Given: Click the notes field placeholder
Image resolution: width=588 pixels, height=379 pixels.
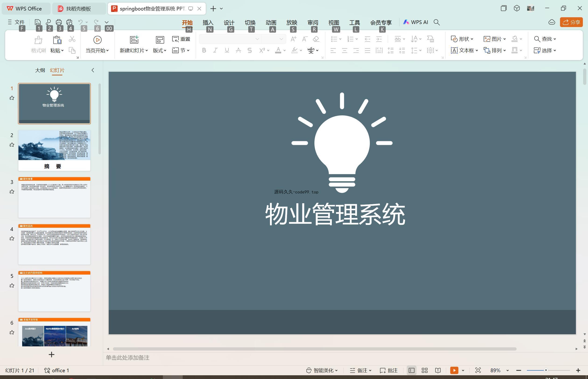Looking at the screenshot, I should [x=128, y=358].
